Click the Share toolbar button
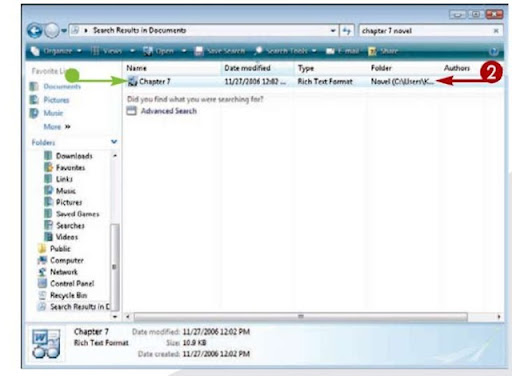 click(383, 51)
